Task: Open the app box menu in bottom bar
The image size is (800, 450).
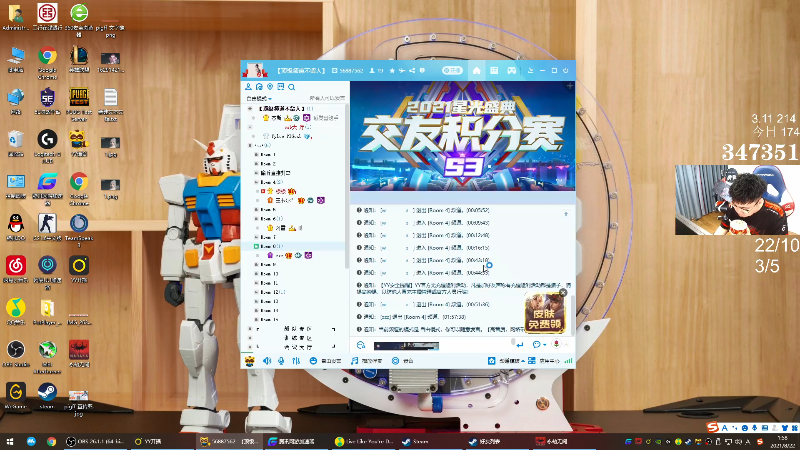Action: 543,361
